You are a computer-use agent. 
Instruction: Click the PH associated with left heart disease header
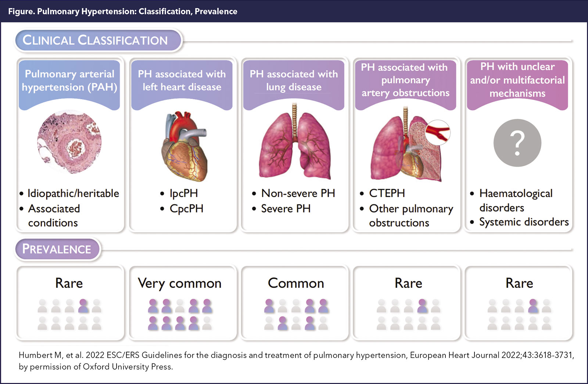(x=182, y=81)
